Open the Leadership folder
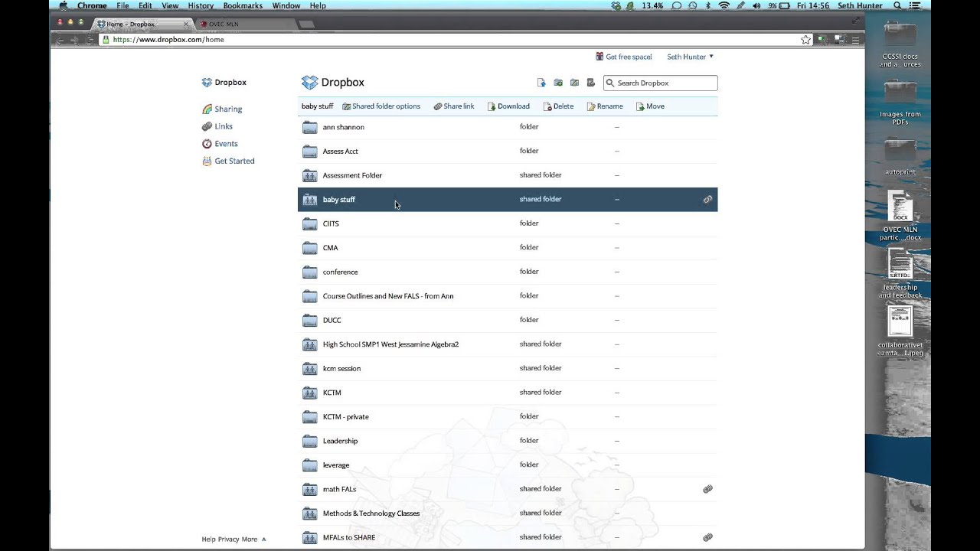 click(340, 441)
